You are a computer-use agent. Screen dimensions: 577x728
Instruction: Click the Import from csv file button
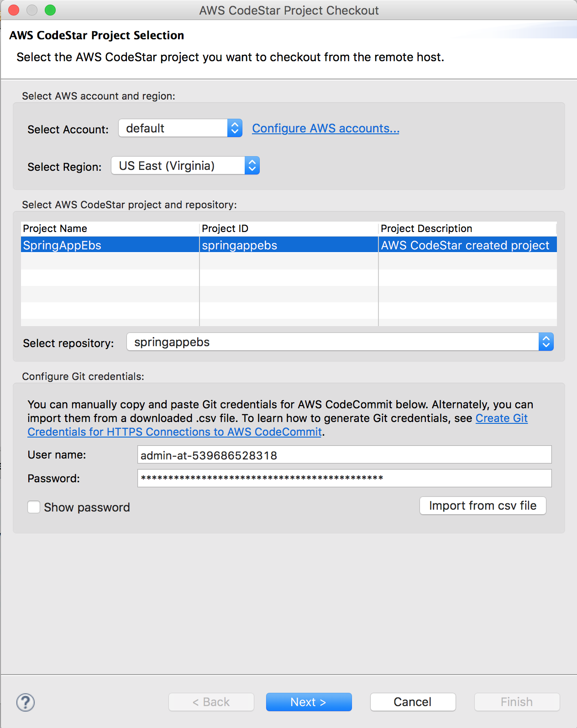(x=483, y=506)
